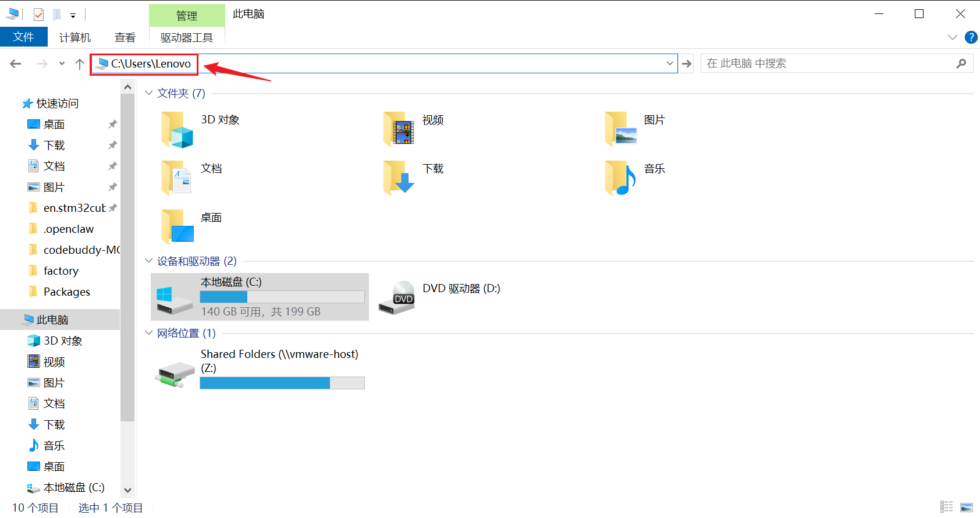This screenshot has height=518, width=980.
Task: Open the 3D 对象 folder icon in main pane
Action: tap(177, 129)
